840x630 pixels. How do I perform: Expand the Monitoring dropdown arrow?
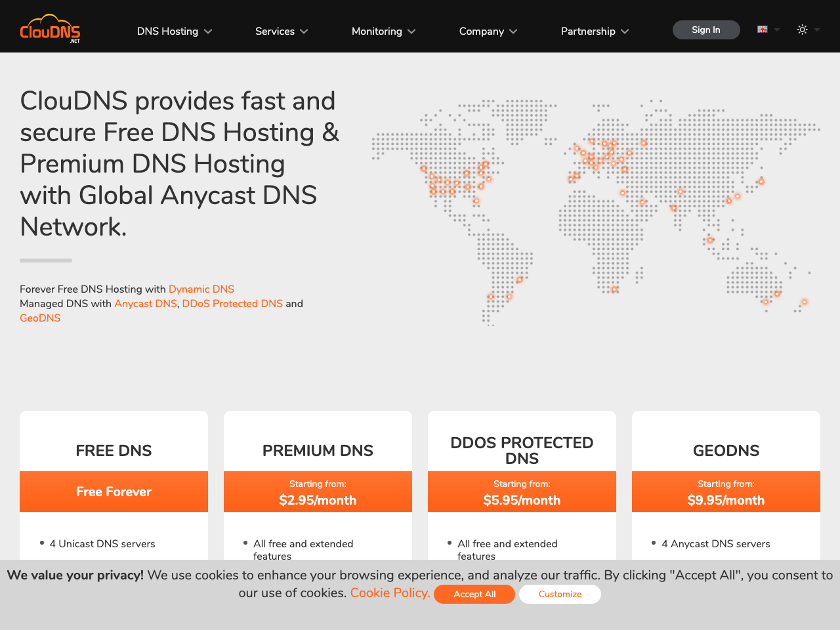pos(411,31)
